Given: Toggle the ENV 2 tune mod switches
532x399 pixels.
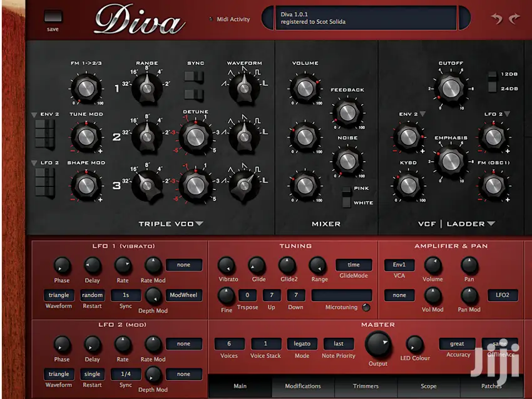Looking at the screenshot, I should click(x=45, y=134).
